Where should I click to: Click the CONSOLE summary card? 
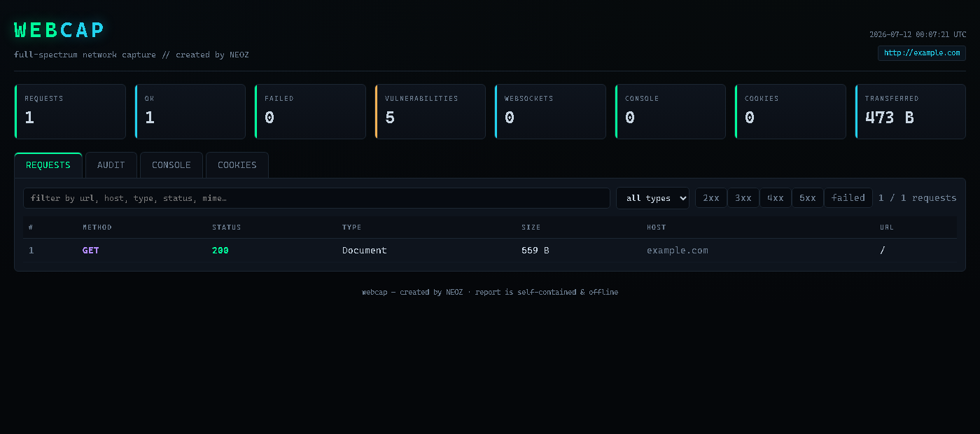671,112
